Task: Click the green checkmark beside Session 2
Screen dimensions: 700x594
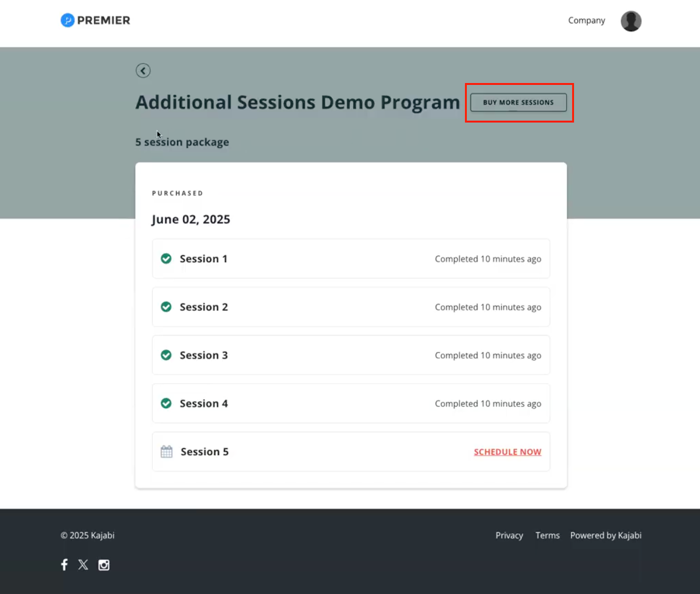Action: [166, 307]
